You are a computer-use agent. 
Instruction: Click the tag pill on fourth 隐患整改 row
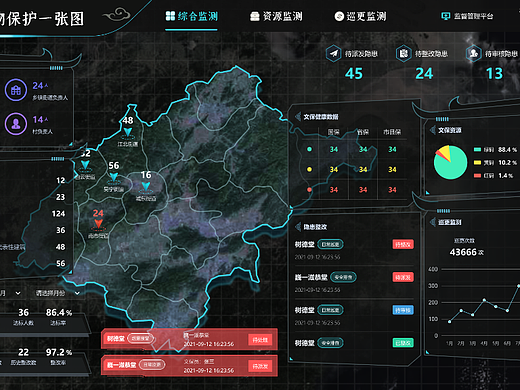point(330,343)
